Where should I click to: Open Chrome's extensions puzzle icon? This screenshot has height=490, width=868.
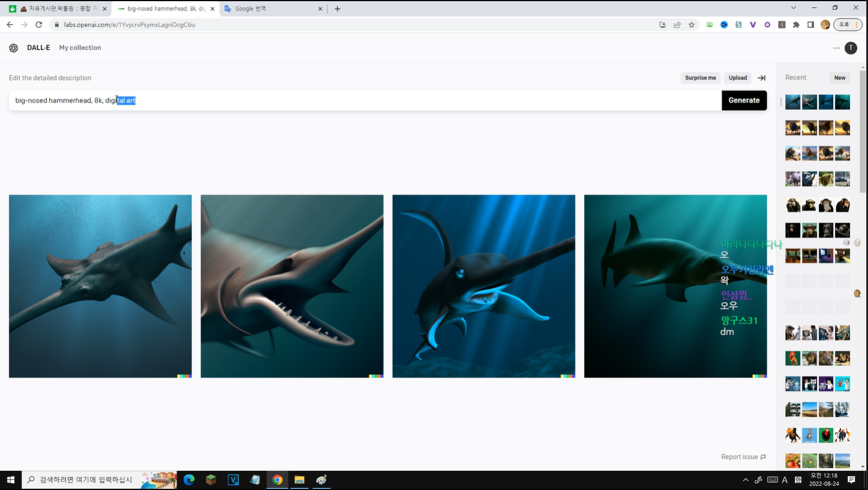[796, 25]
